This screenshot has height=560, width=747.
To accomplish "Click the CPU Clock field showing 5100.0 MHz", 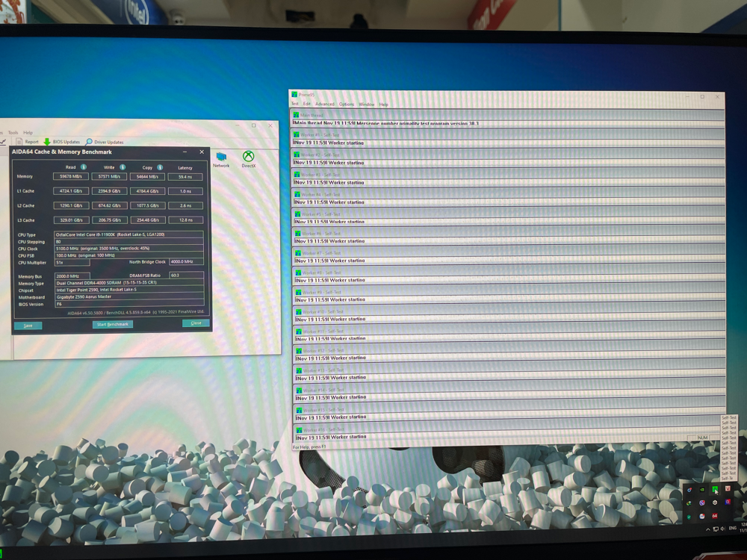I will click(128, 248).
